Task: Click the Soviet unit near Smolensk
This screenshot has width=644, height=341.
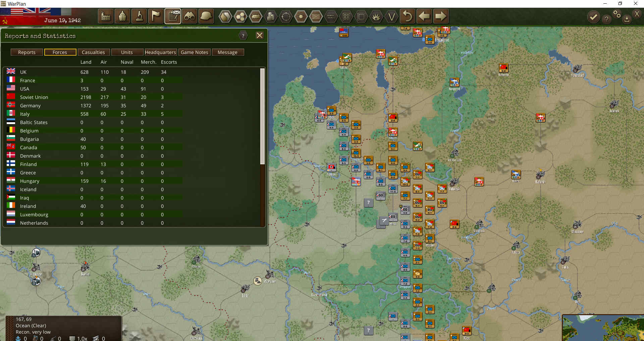Action: point(454,224)
